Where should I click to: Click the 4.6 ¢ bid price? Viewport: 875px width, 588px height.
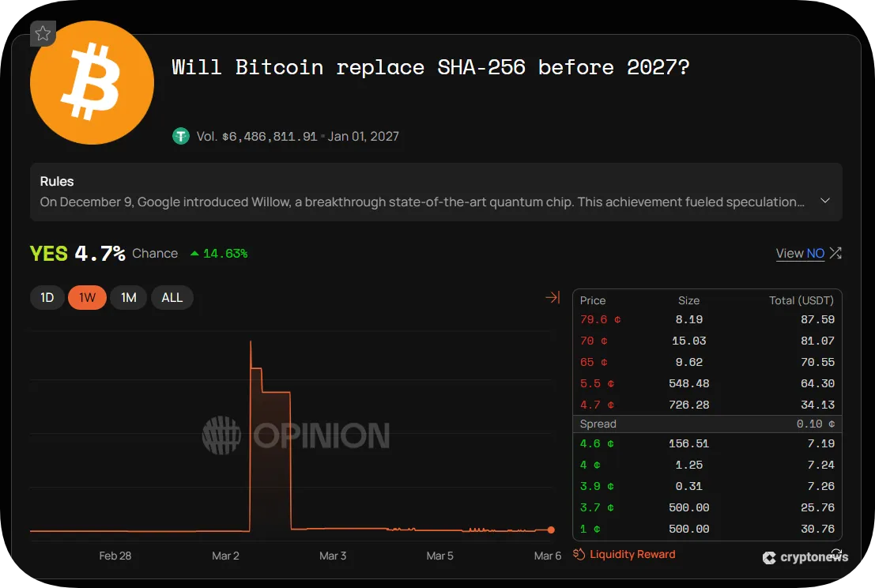[597, 443]
